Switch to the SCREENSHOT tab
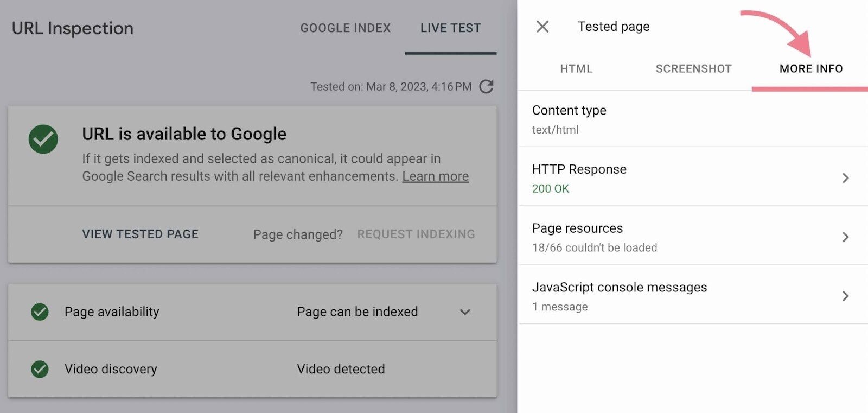Image resolution: width=868 pixels, height=413 pixels. [693, 68]
